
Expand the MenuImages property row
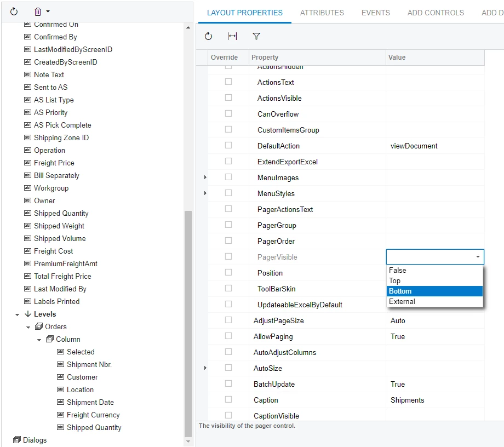point(205,177)
